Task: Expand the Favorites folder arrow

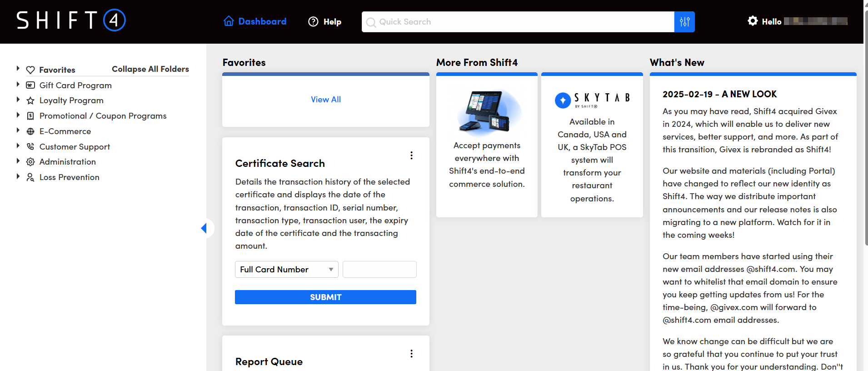Action: tap(18, 69)
